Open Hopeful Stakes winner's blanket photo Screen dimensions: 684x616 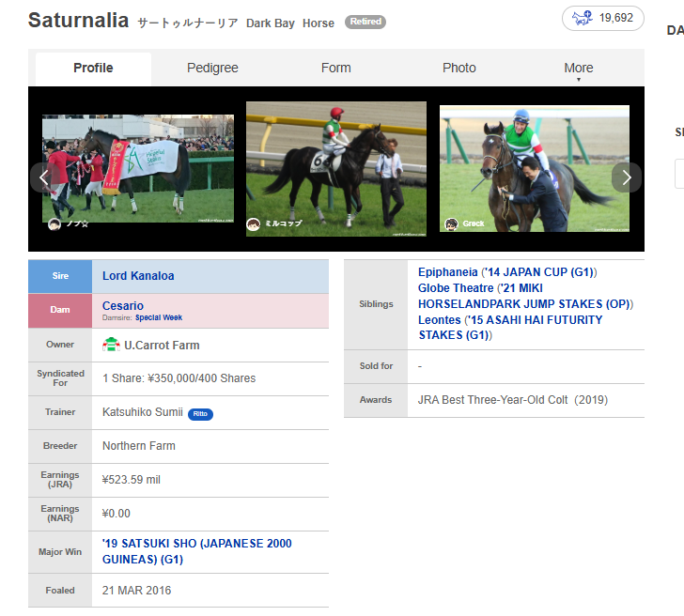pyautogui.click(x=138, y=169)
